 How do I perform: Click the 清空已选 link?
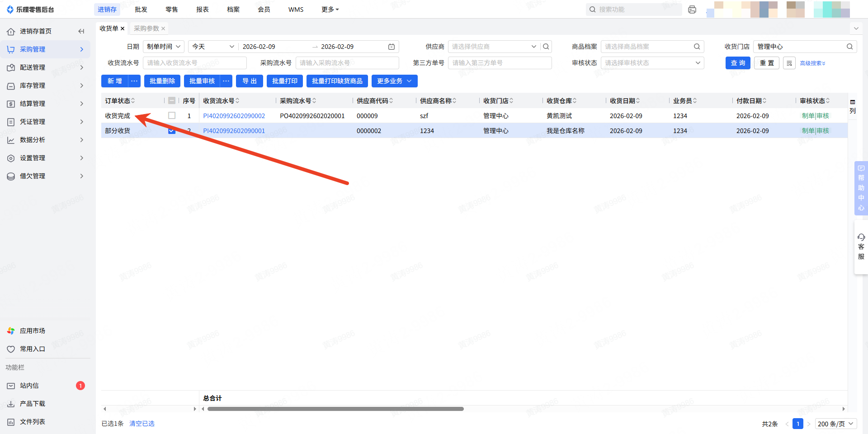click(x=142, y=424)
